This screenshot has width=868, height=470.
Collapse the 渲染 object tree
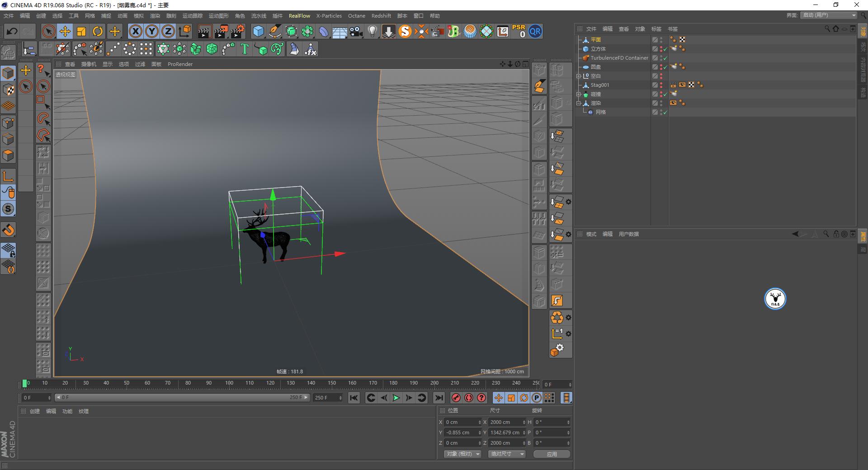click(579, 103)
